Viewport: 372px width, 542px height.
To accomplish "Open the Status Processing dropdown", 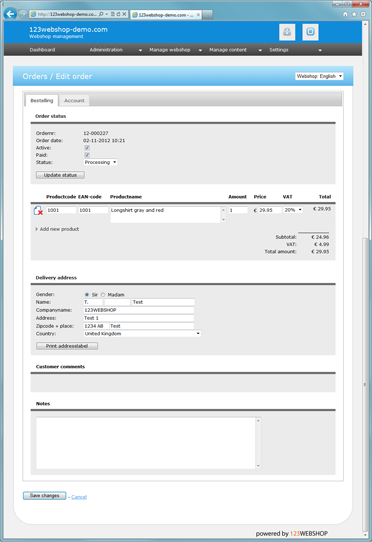I will pos(101,162).
